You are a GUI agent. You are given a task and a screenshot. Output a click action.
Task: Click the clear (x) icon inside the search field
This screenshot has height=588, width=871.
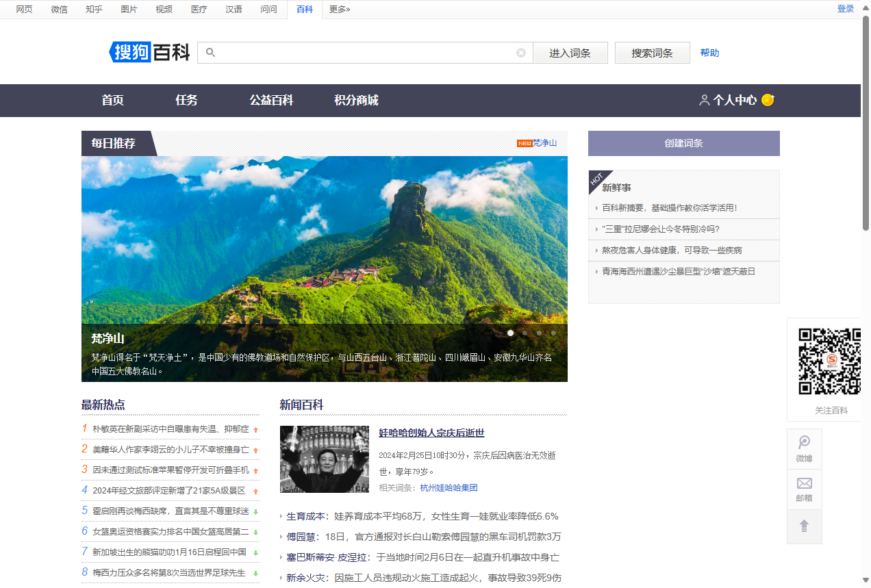click(521, 52)
